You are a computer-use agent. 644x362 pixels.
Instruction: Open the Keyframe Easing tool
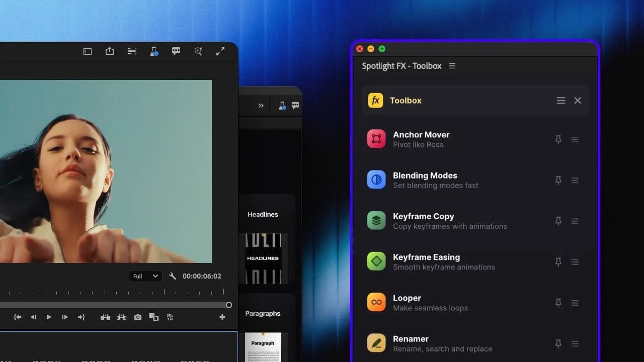click(x=427, y=261)
